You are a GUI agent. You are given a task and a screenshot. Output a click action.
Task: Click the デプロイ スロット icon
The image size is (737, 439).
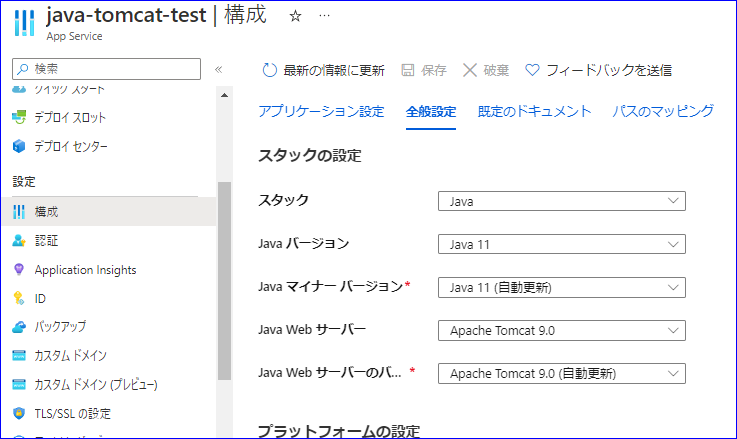19,117
